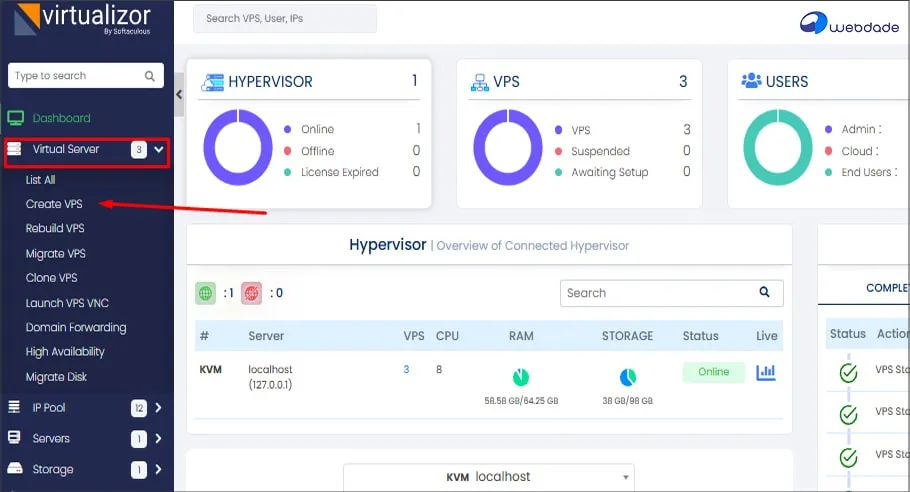Click the localhost RAM usage pie icon
This screenshot has height=492, width=910.
click(x=521, y=377)
